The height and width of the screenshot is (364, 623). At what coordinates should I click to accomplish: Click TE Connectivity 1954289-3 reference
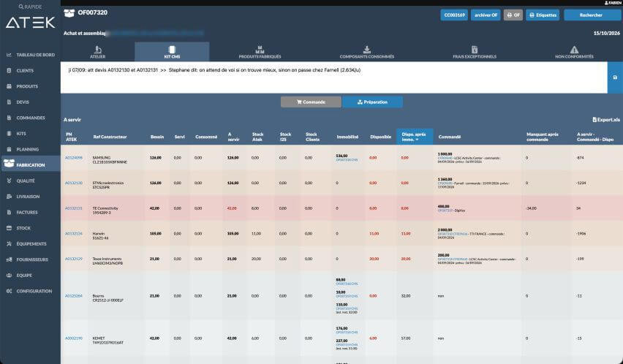click(106, 211)
